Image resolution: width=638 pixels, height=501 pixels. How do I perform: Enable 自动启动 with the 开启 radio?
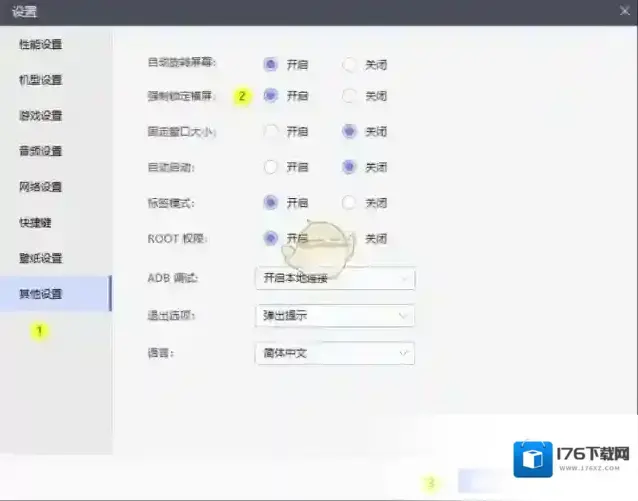coord(271,167)
